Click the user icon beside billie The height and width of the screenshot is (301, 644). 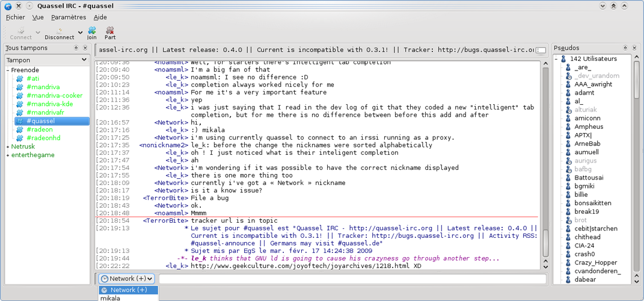568,194
